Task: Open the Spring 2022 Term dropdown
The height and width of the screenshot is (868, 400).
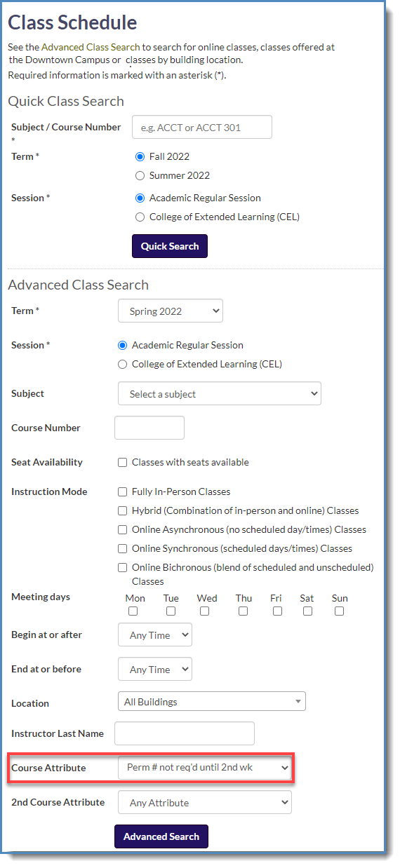Action: tap(171, 311)
